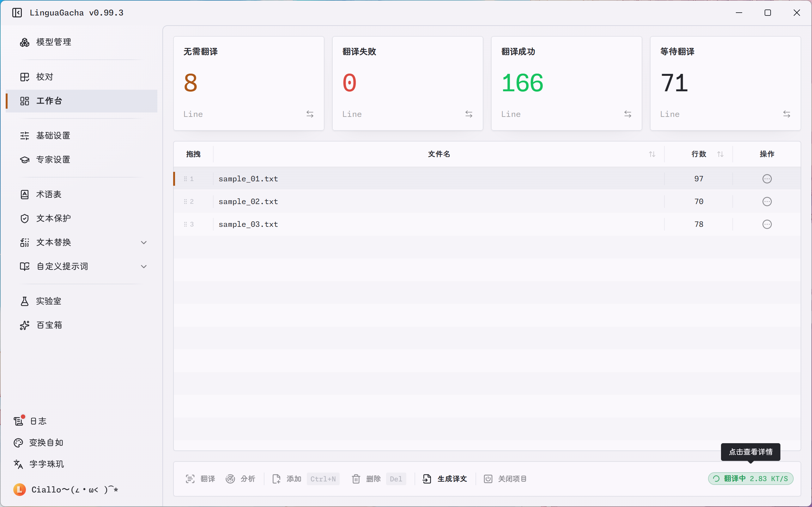Click the 8 value on the 无需翻译 card

click(191, 83)
